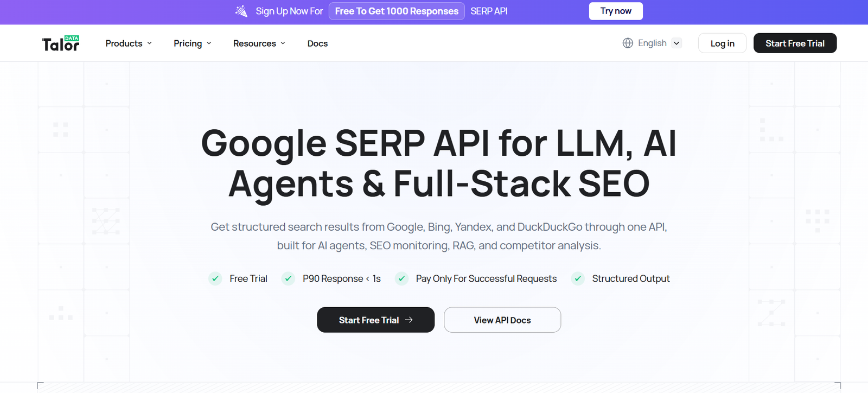Click Free To Get 1000 Responses badge
This screenshot has width=868, height=393.
point(397,11)
